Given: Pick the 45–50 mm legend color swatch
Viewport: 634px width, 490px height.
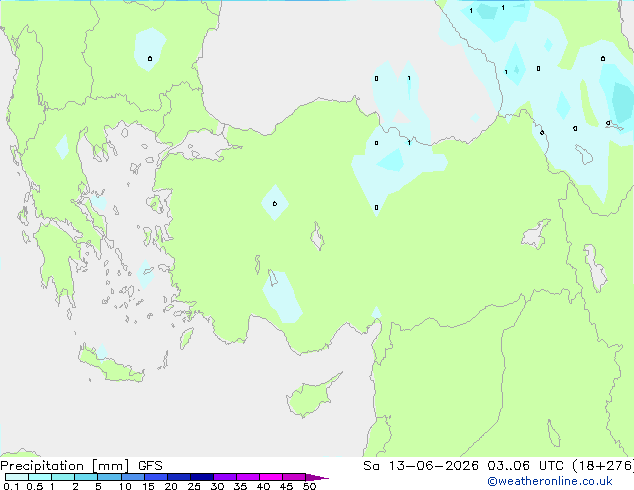Looking at the screenshot, I should 294,477.
